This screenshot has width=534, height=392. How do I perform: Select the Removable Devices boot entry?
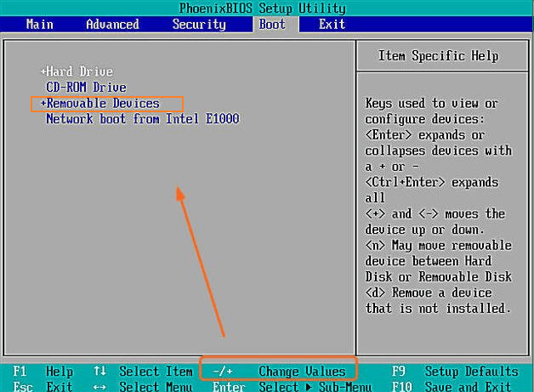coord(103,103)
